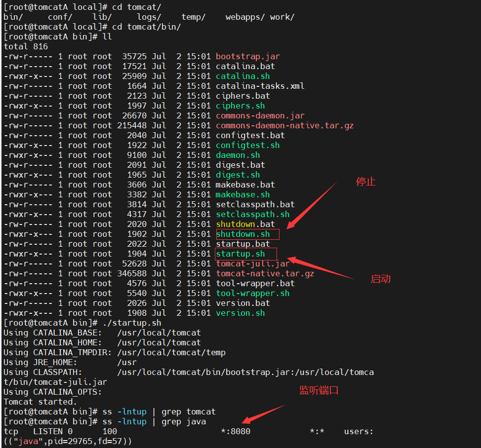The height and width of the screenshot is (448, 481).
Task: Select the setclasspath.bat file name
Action: tap(255, 204)
